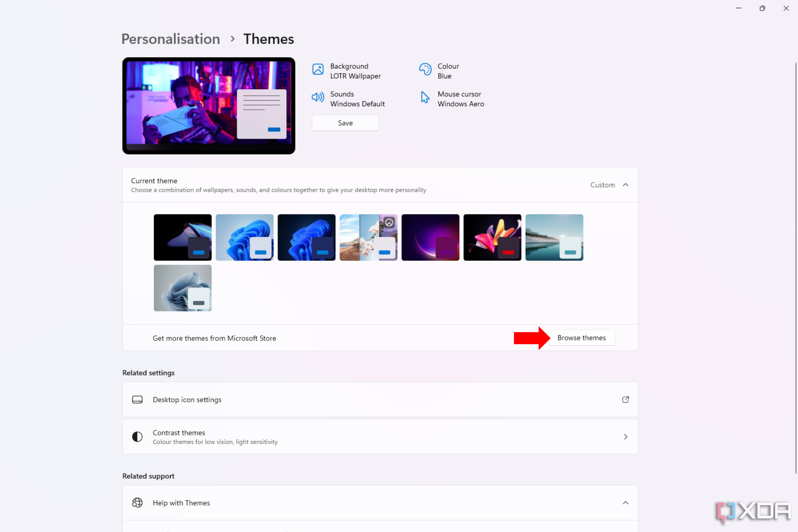
Task: Select the grey bloom theme
Action: pos(182,288)
